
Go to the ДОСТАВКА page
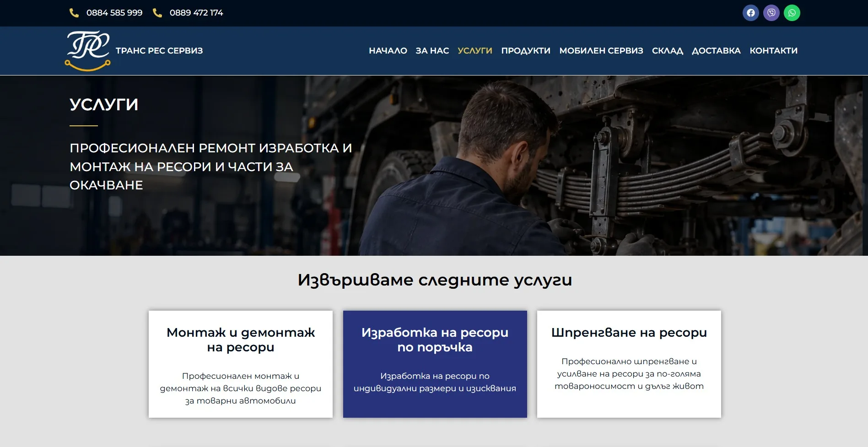click(x=716, y=51)
